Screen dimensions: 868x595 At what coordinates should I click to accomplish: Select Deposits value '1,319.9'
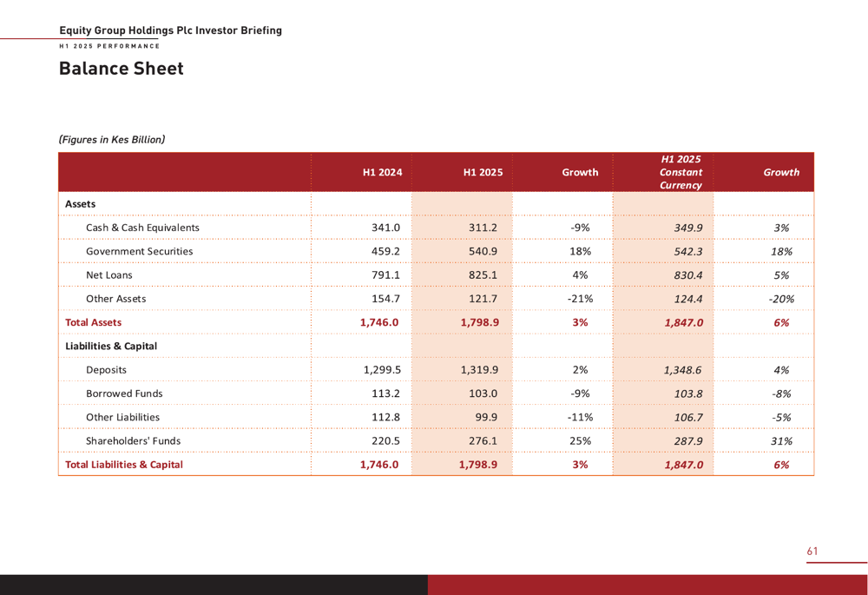pos(479,370)
